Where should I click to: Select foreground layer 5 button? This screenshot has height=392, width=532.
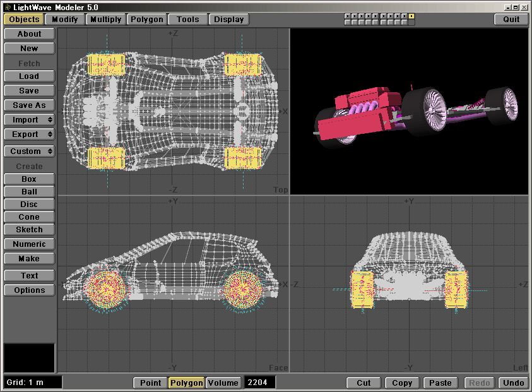(375, 16)
